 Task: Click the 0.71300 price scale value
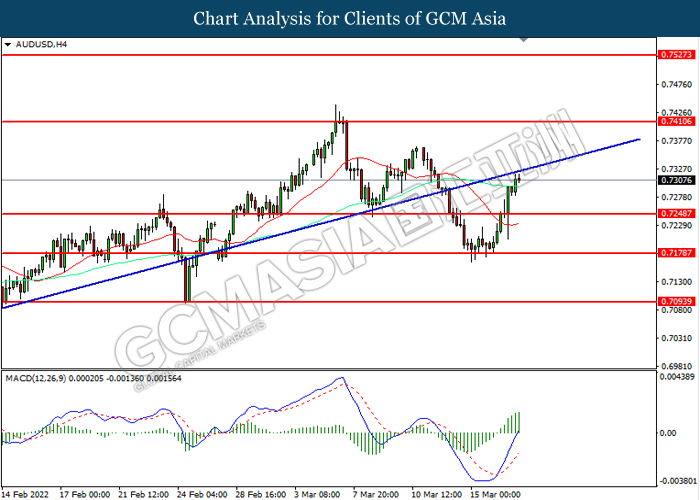point(676,282)
